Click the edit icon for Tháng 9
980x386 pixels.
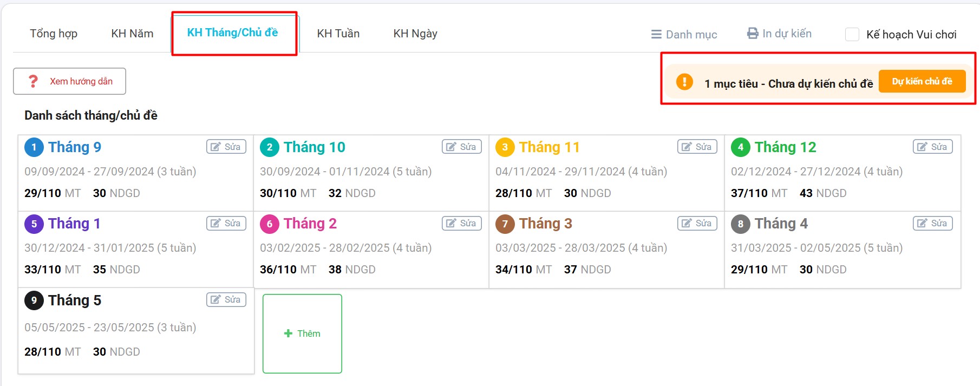click(216, 147)
